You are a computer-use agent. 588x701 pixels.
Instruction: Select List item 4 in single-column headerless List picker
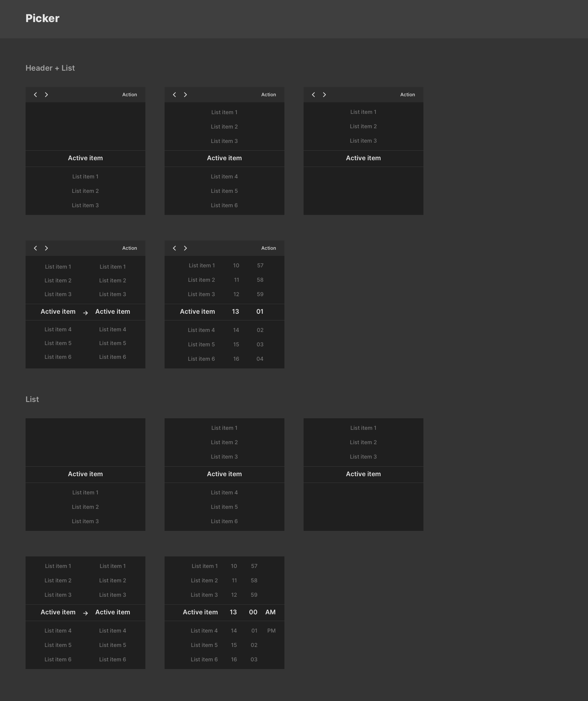[x=224, y=492]
